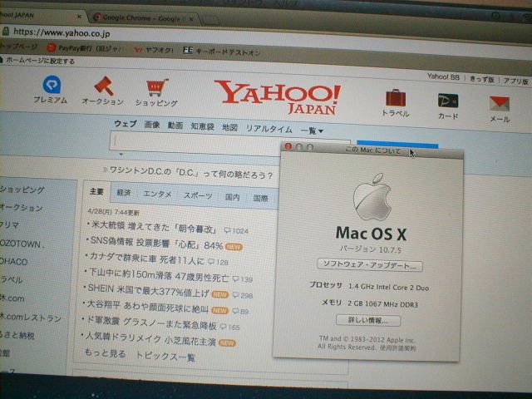Image resolution: width=532 pixels, height=399 pixels.
Task: Switch to the 国際 news tab
Action: click(x=260, y=198)
